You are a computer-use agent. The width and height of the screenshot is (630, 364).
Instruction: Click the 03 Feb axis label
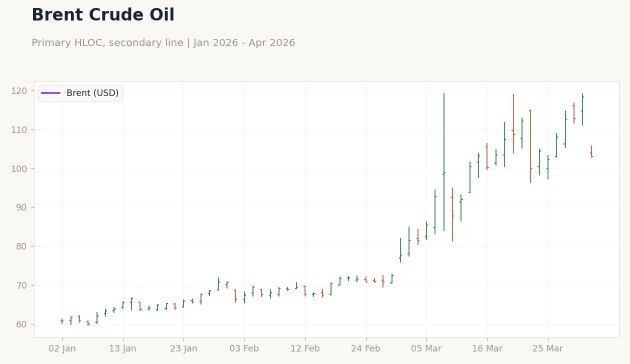pyautogui.click(x=244, y=348)
